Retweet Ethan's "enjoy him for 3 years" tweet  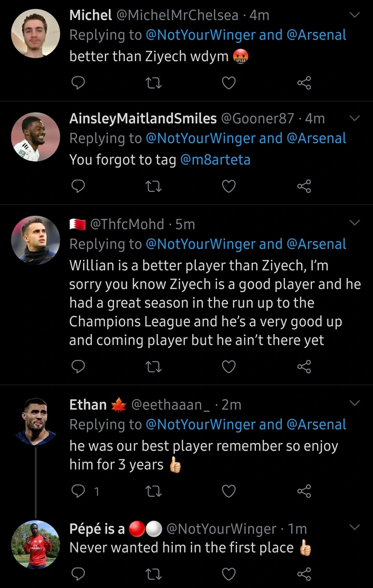[x=153, y=491]
